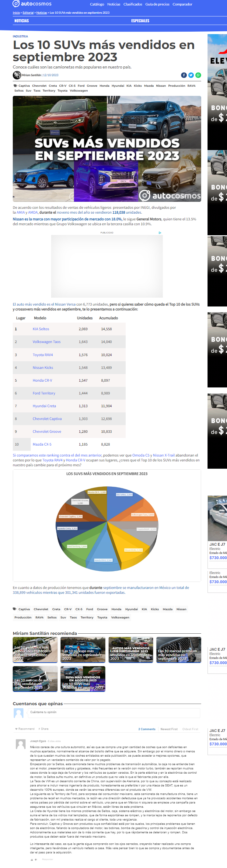Open Comparador in the top navigation
Image resolution: width=227 pixels, height=868 pixels.
click(183, 4)
